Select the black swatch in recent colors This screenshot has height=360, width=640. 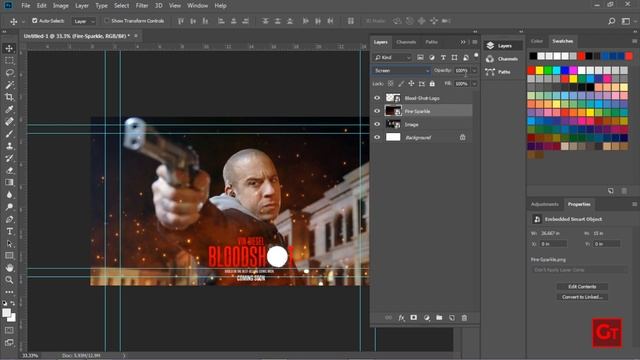[533, 56]
